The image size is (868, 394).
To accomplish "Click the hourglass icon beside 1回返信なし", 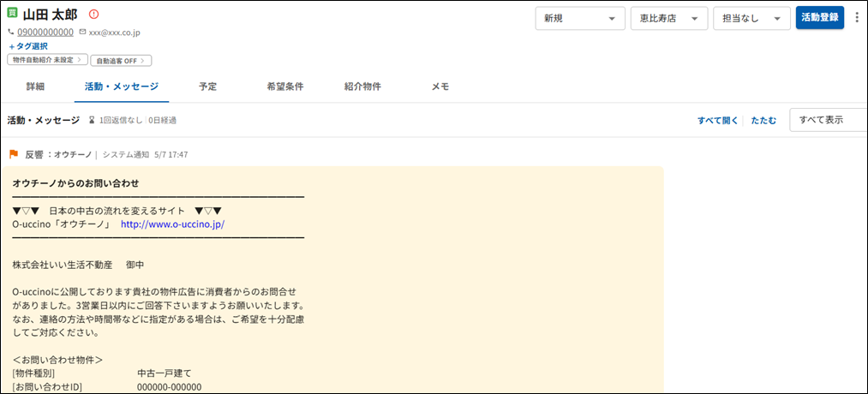I will pos(92,120).
